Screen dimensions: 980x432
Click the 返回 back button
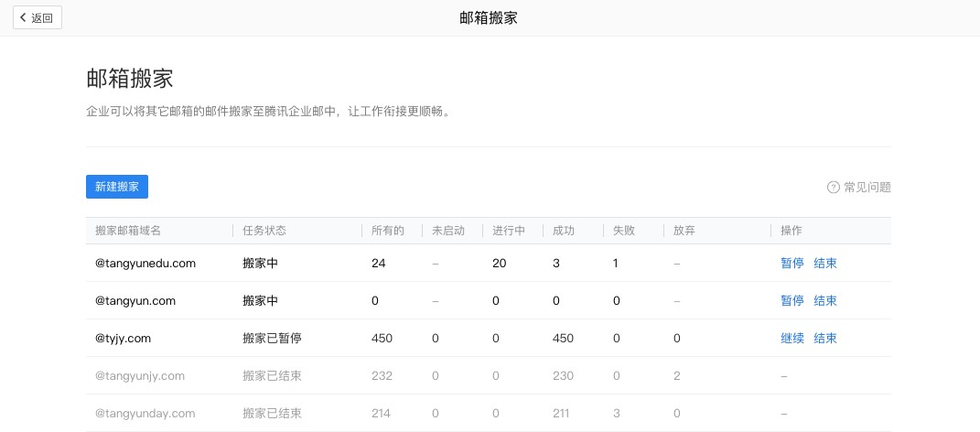pos(38,17)
